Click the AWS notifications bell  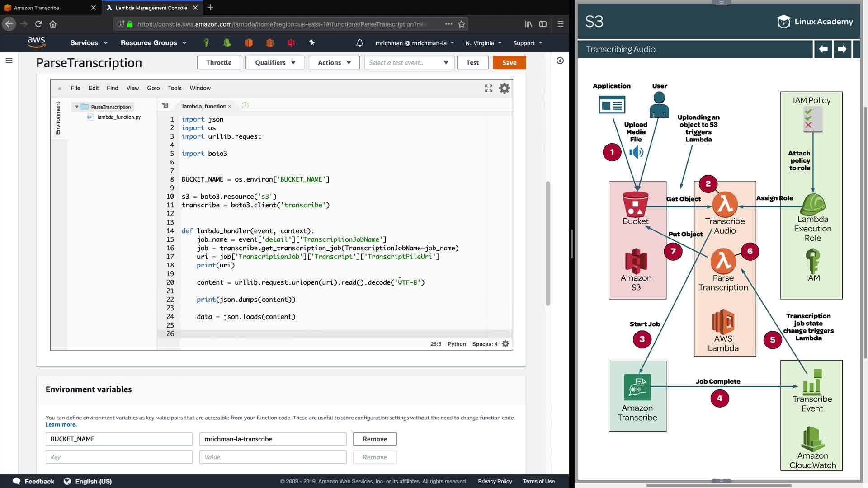click(359, 43)
